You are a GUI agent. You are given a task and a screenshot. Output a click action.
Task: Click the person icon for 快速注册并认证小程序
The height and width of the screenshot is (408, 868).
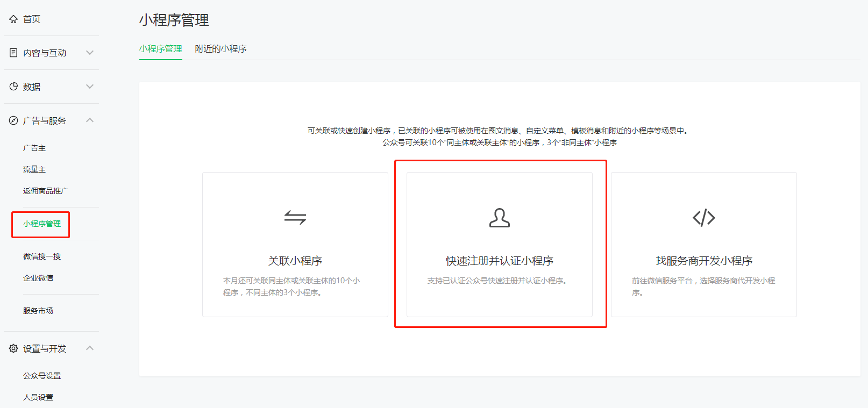(x=499, y=218)
